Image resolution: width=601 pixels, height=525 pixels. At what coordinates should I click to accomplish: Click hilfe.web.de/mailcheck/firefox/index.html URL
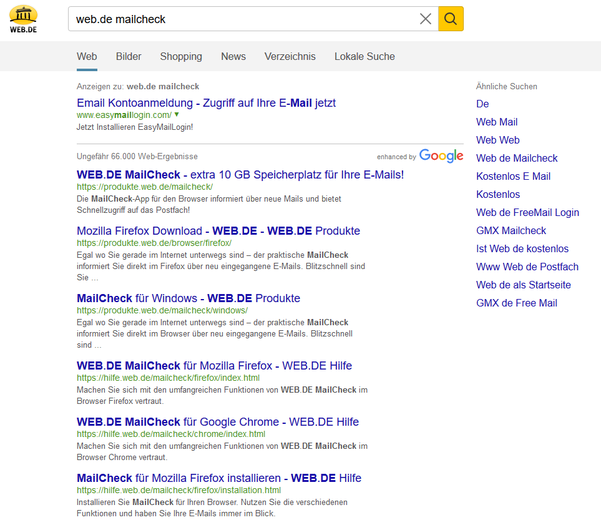(168, 378)
